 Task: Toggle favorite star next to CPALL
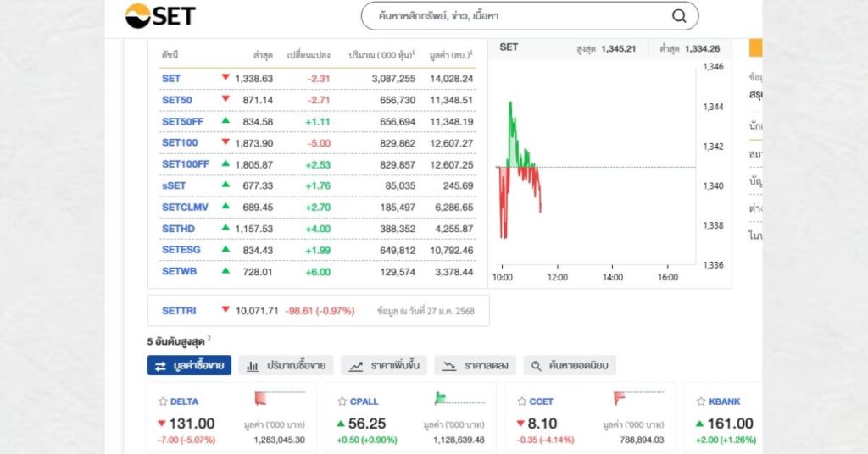click(342, 401)
